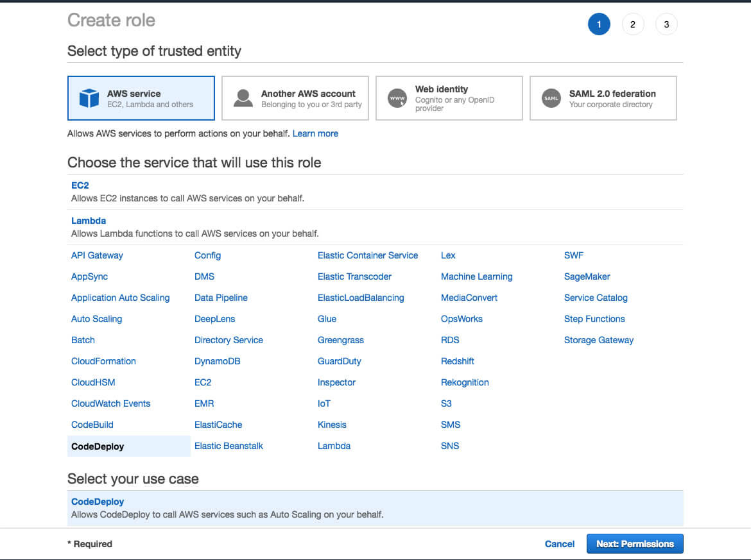Cancel role creation
751x560 pixels.
pos(560,544)
